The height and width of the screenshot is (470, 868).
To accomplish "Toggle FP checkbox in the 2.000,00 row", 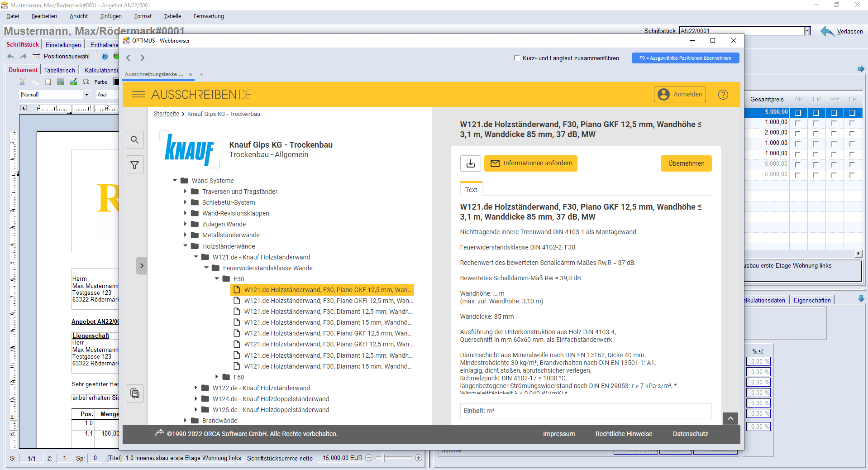I will point(852,133).
